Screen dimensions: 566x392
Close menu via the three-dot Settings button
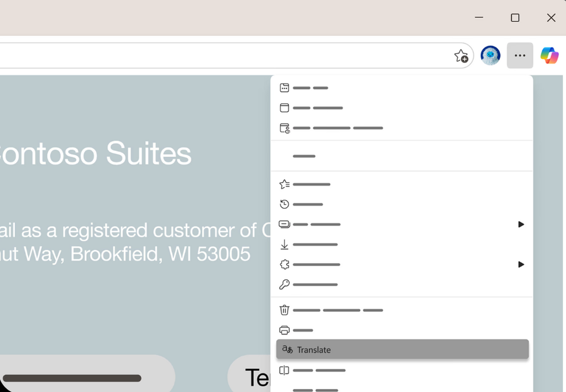tap(520, 56)
